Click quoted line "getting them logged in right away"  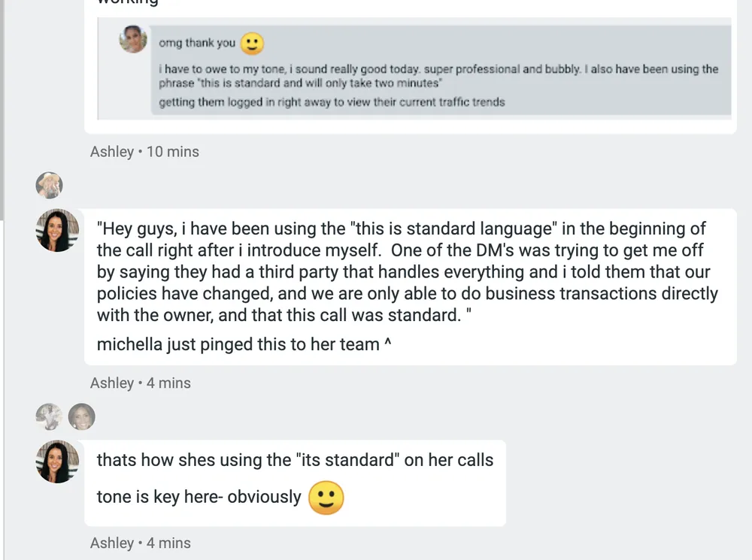[x=331, y=101]
